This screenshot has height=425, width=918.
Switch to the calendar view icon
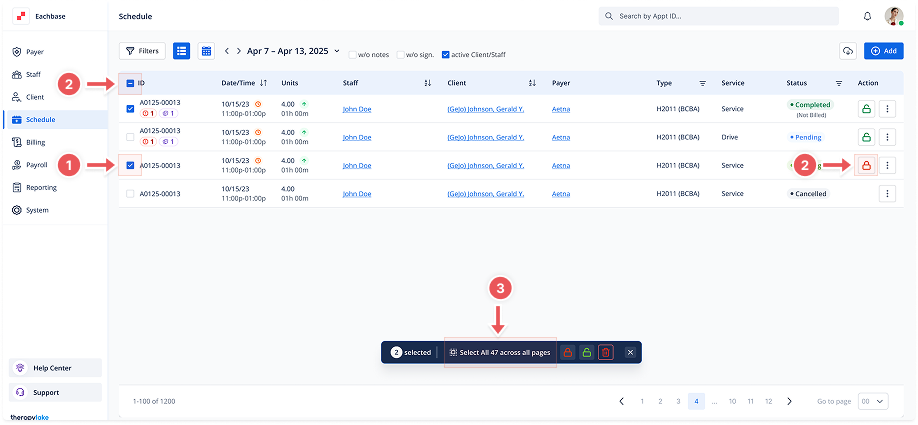pos(206,51)
